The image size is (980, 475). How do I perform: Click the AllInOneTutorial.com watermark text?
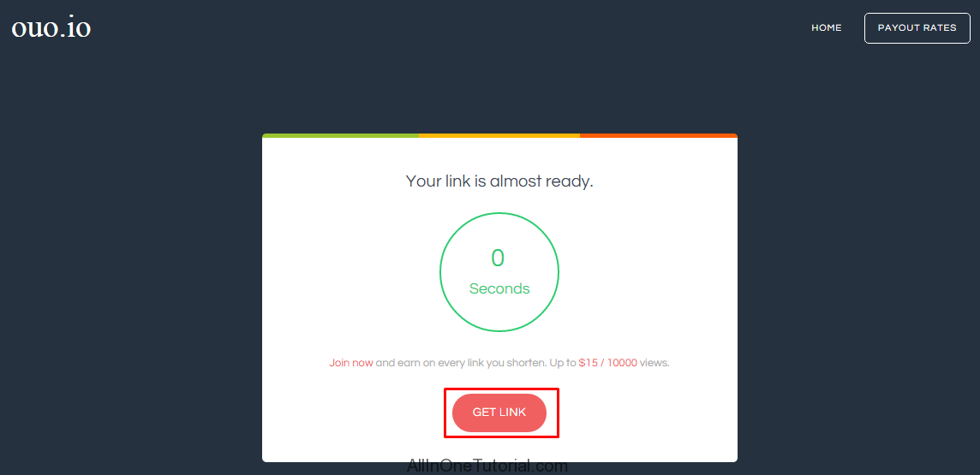click(x=487, y=466)
